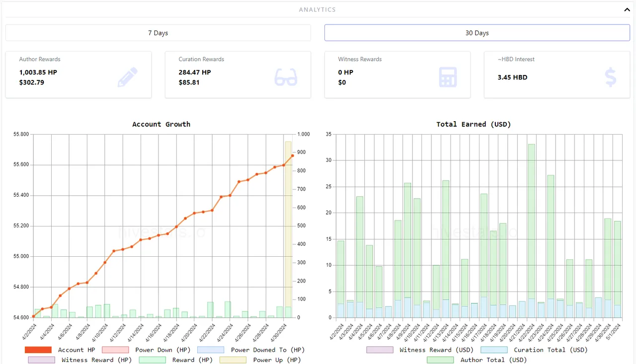The image size is (636, 364).
Task: Click the Author Rewards 1,003.85 HP value
Action: (x=38, y=73)
